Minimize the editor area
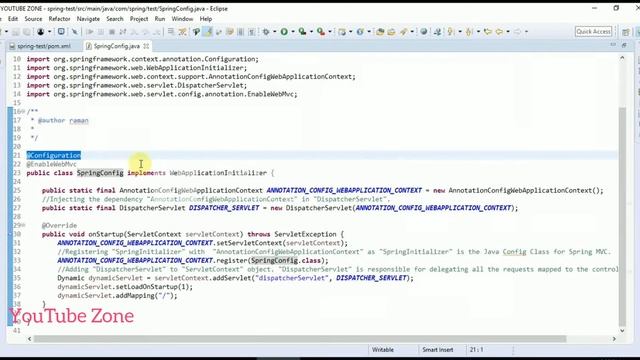 point(613,44)
